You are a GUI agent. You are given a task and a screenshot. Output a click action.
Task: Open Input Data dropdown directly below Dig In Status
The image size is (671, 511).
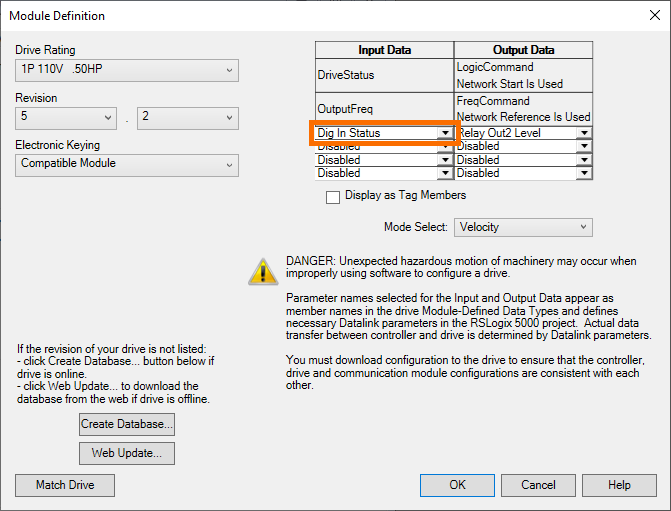coord(445,146)
